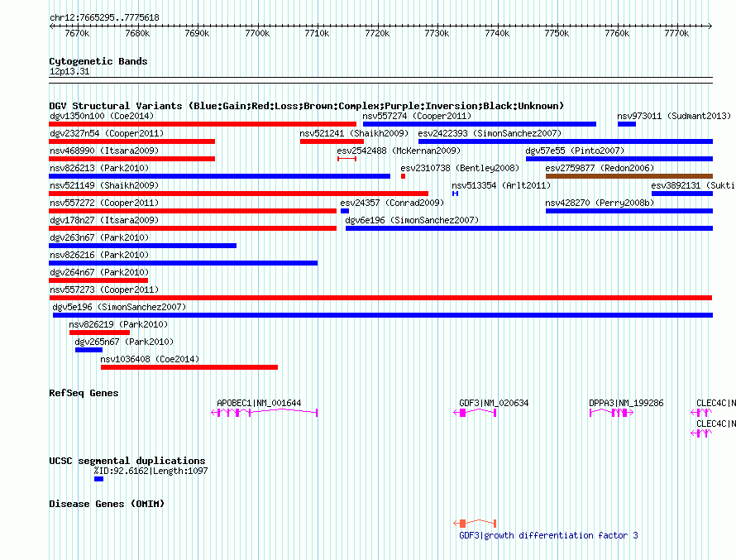Select the esv3892131 variant label
The image size is (736, 560).
(693, 185)
